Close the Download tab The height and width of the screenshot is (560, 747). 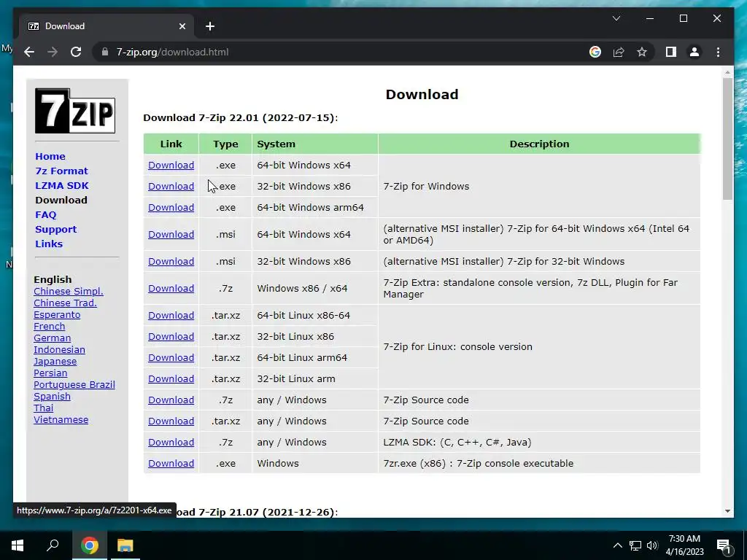182,26
